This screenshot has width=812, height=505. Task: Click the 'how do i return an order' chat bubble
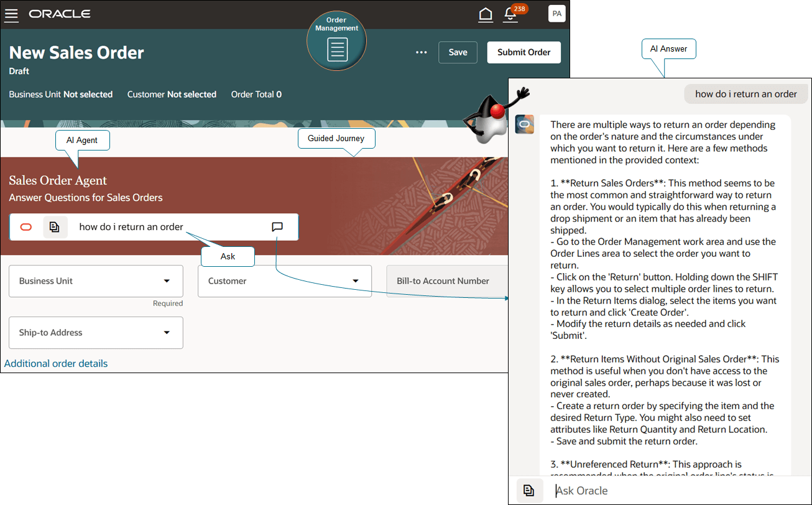745,94
